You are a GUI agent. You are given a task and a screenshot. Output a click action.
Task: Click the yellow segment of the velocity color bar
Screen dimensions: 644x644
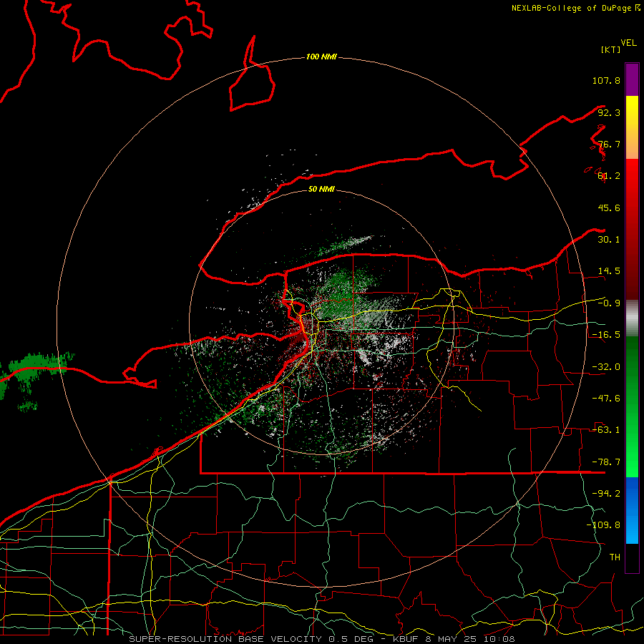click(x=632, y=127)
